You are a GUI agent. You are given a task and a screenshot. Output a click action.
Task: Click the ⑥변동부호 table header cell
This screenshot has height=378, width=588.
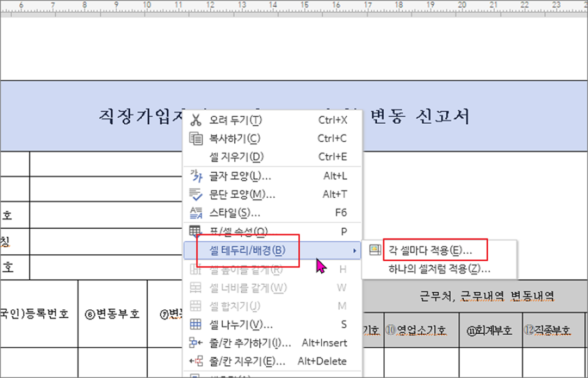pyautogui.click(x=112, y=314)
